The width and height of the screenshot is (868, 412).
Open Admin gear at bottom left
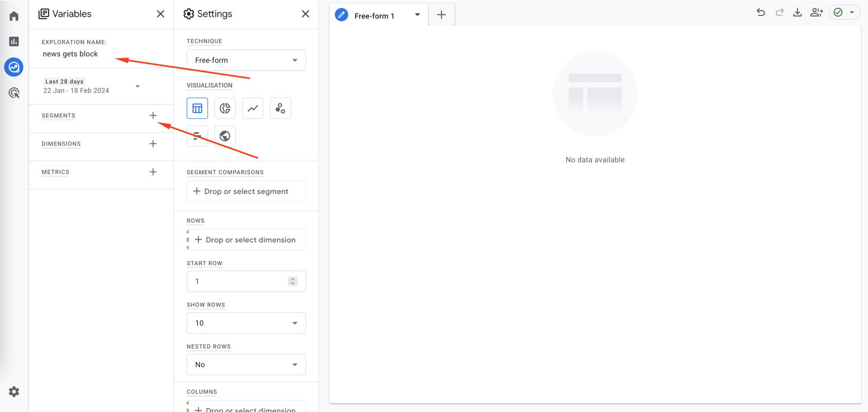pyautogui.click(x=14, y=392)
